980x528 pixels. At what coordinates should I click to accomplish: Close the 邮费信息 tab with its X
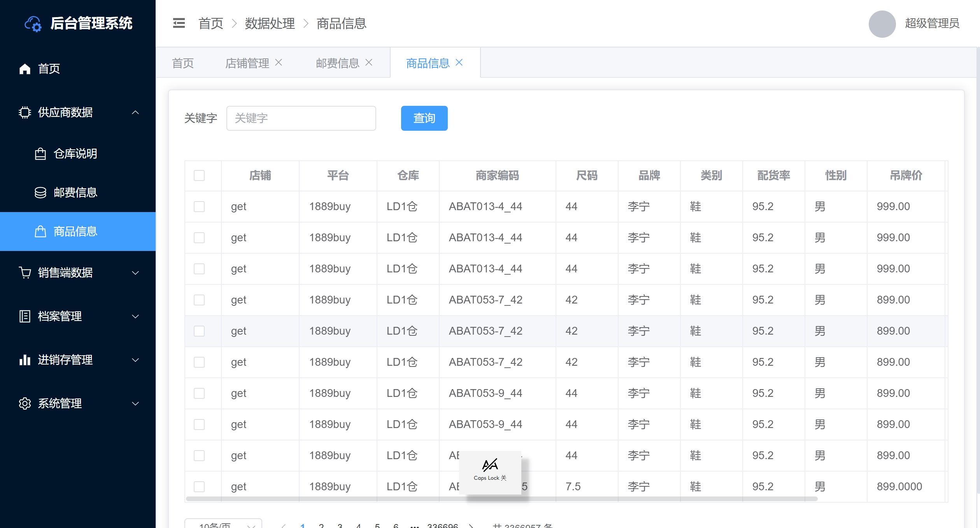pos(369,62)
